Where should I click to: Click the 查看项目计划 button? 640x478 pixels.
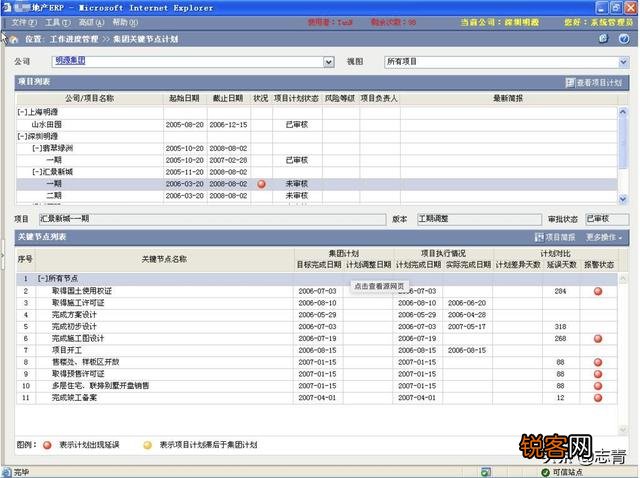pyautogui.click(x=594, y=82)
